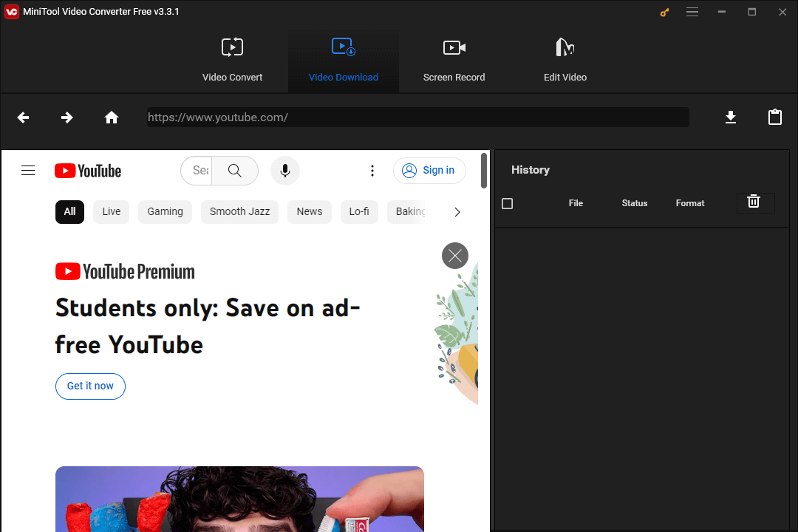Dismiss the YouTube Premium banner

coord(455,256)
